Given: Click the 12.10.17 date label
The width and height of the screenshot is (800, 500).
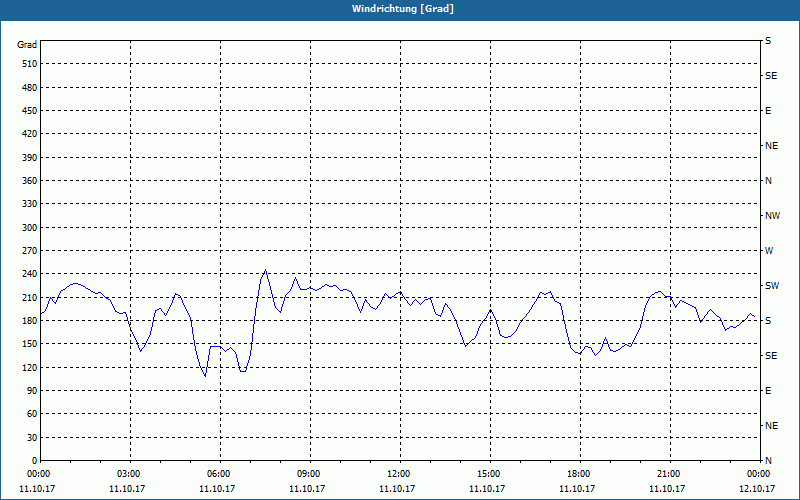Looking at the screenshot, I should [x=757, y=488].
